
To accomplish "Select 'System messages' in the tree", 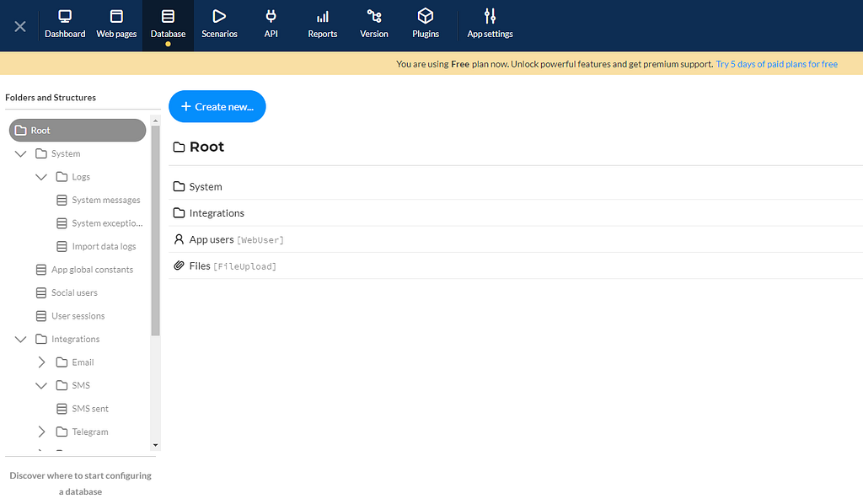I will 106,200.
